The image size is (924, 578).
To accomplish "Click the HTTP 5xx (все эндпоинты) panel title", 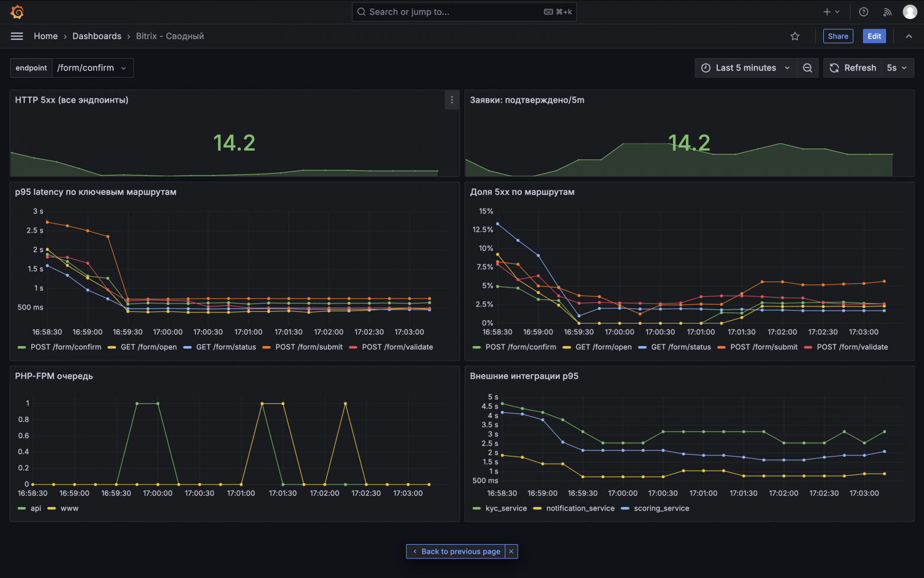I will 72,100.
